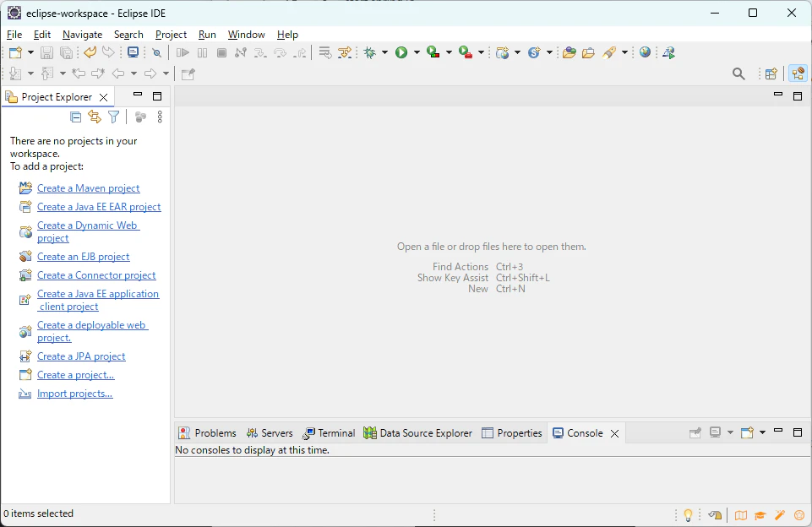812x527 pixels.
Task: Click the Resume debug icon
Action: click(x=183, y=52)
